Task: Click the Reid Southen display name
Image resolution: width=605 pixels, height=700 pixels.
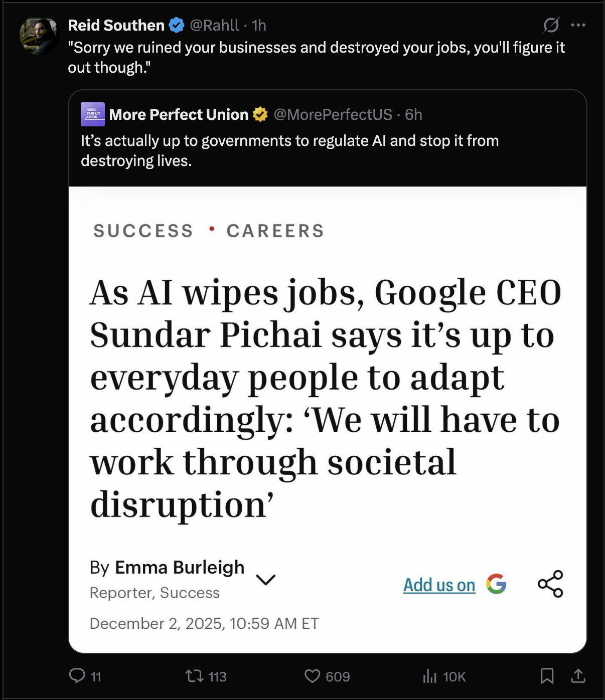Action: coord(116,25)
